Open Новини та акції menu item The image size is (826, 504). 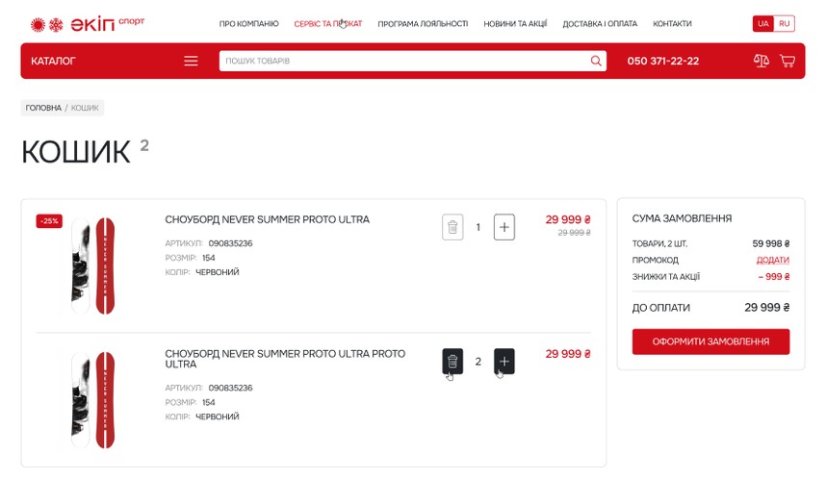pos(515,24)
